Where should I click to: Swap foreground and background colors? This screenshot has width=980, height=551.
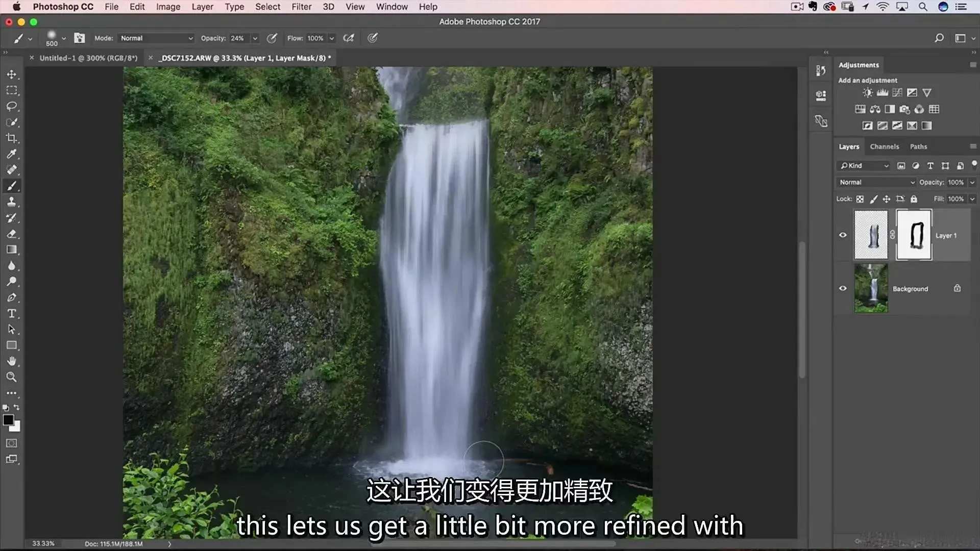coord(17,407)
